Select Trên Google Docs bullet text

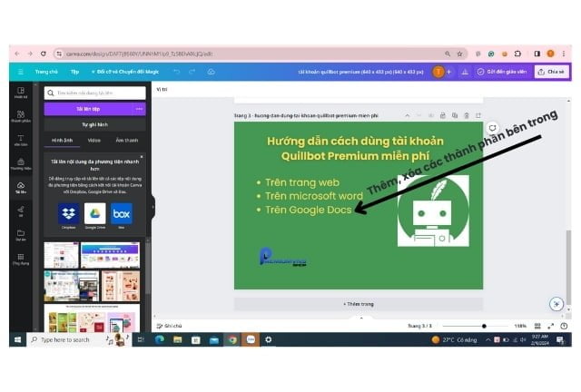click(x=308, y=210)
